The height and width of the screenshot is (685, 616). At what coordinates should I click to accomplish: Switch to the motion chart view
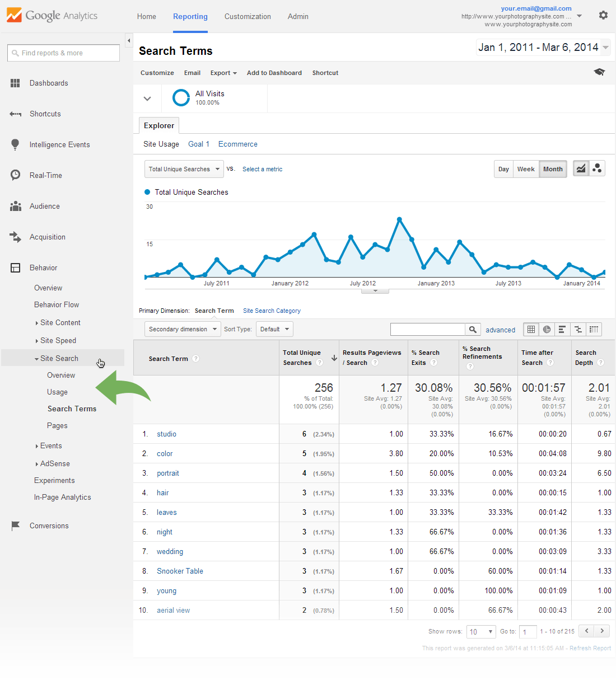597,168
